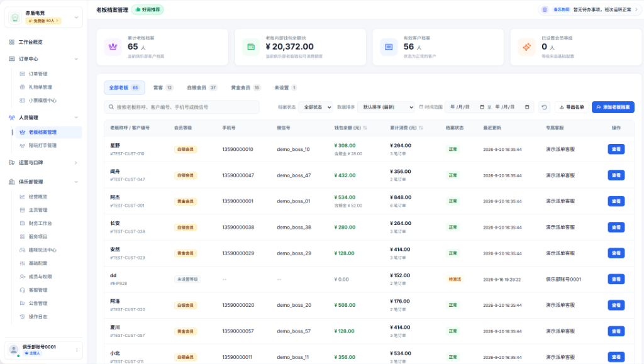Open 经营概览 under 俱乐部管理
This screenshot has width=644, height=364.
tap(38, 197)
